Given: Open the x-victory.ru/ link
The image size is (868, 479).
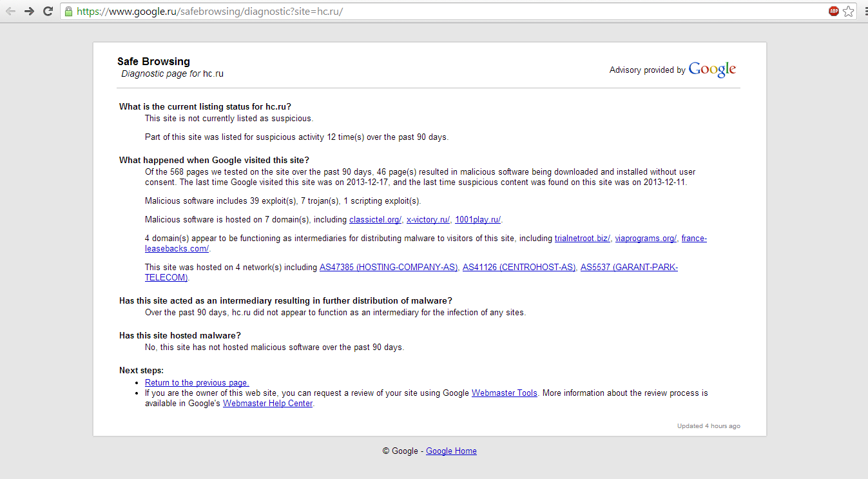Looking at the screenshot, I should (x=428, y=220).
